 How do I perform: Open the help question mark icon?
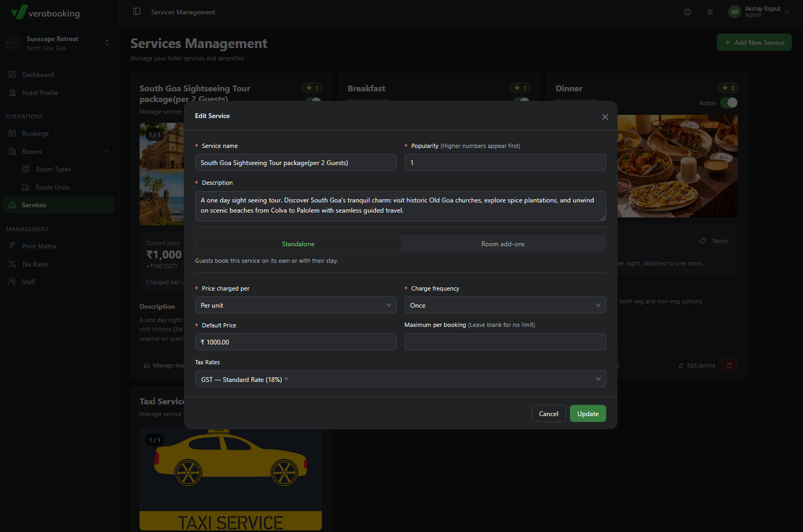pos(688,12)
